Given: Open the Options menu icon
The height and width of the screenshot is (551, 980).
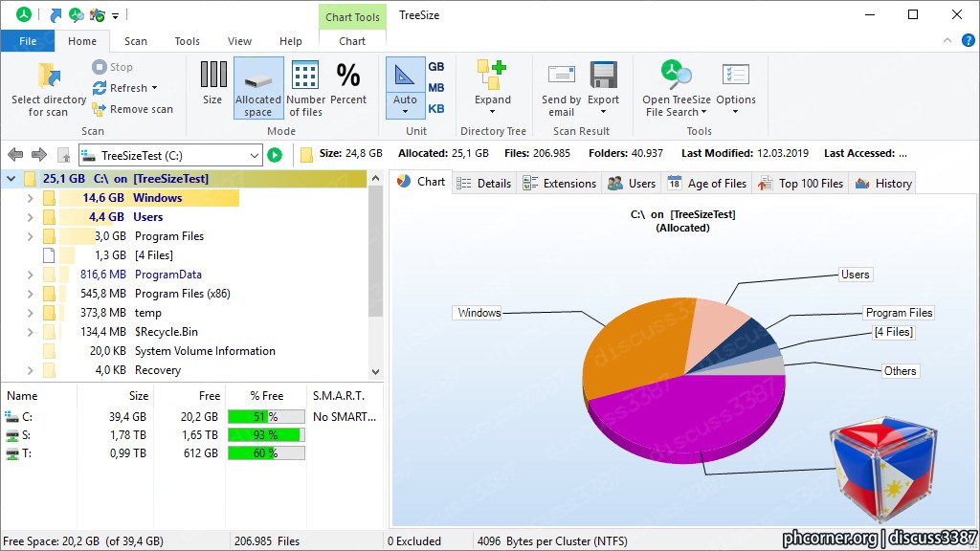Looking at the screenshot, I should tap(736, 75).
